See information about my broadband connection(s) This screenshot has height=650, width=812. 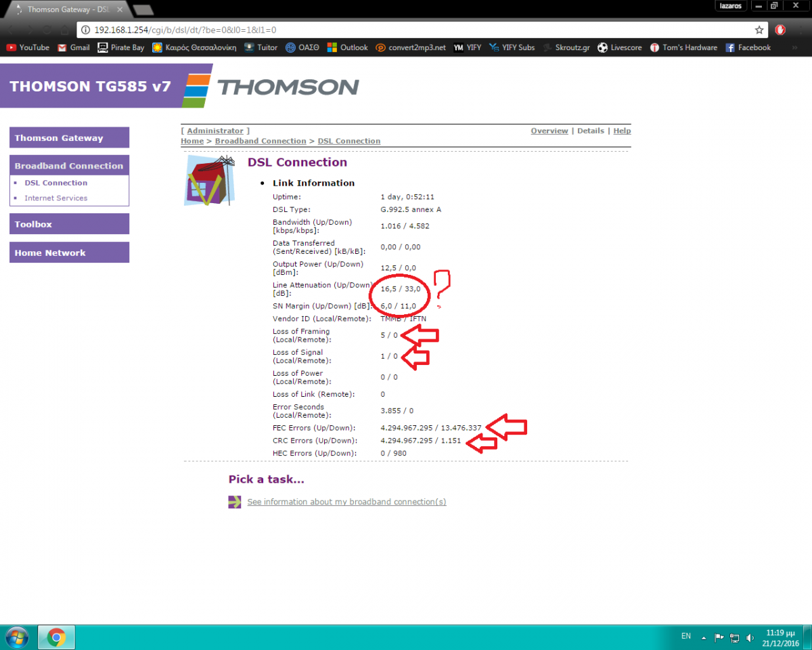[346, 502]
